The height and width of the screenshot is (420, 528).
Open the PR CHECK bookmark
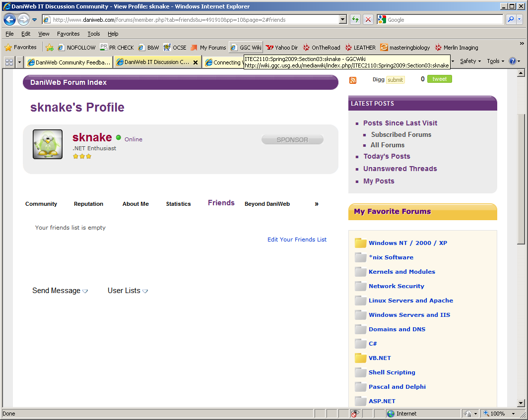[x=117, y=48]
